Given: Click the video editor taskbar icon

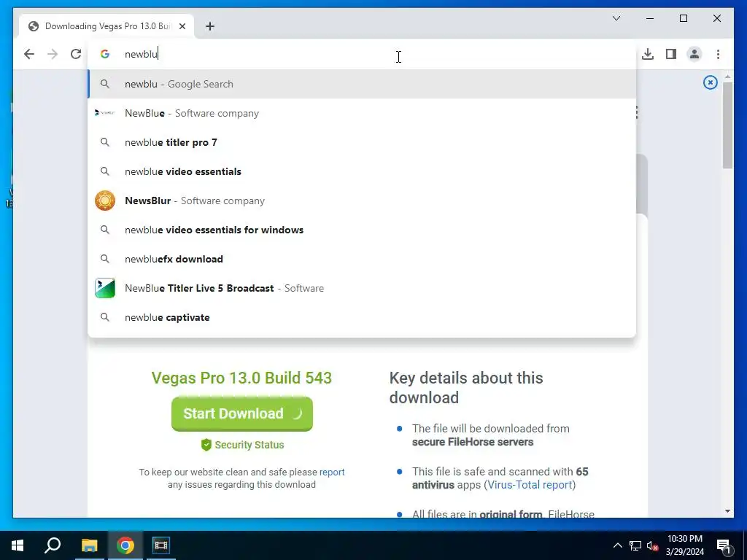Looking at the screenshot, I should coord(161,545).
